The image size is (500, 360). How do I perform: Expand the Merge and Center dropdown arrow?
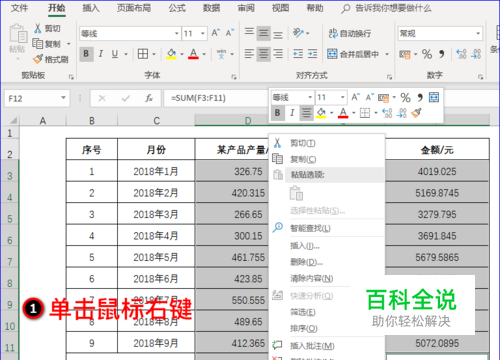387,54
